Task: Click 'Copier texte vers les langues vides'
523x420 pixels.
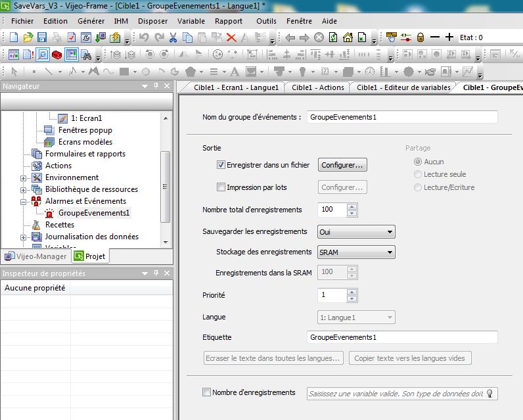Action: (x=410, y=358)
